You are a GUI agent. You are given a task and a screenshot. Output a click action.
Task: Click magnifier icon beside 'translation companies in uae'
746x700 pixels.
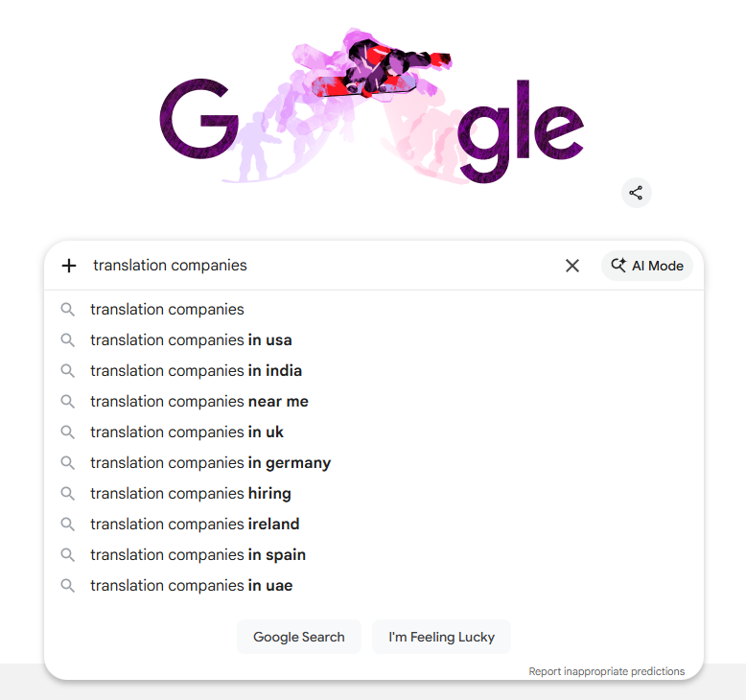tap(68, 586)
